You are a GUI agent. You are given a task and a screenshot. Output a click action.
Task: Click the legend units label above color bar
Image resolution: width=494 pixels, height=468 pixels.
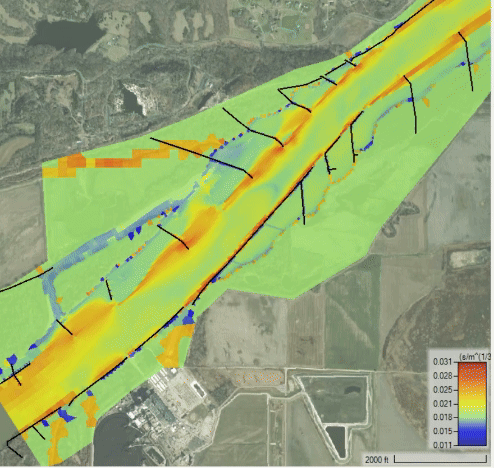[474, 356]
